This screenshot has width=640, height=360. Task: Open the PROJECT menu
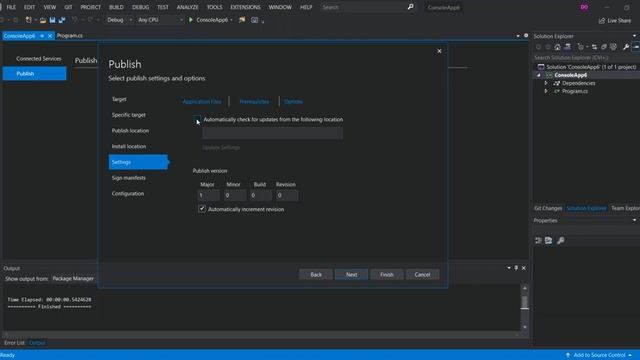coord(90,7)
